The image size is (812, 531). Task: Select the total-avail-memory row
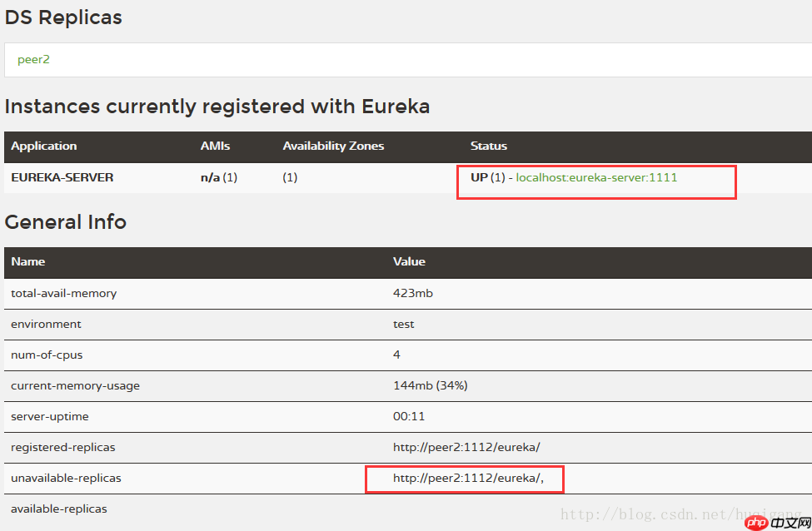click(63, 293)
